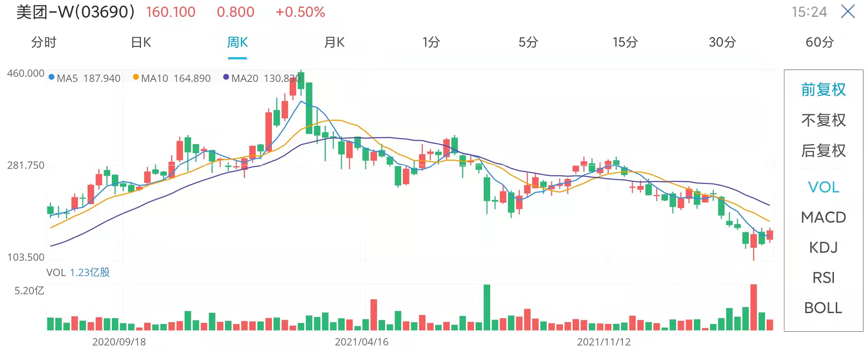Viewport: 868px width, 349px height.
Task: Enable 后复权 adjustment mode
Action: point(823,150)
